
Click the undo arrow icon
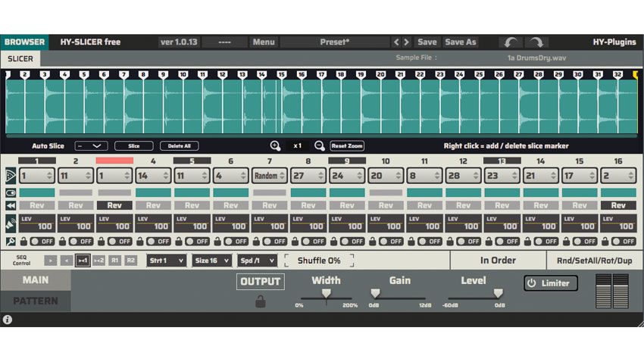coord(511,42)
